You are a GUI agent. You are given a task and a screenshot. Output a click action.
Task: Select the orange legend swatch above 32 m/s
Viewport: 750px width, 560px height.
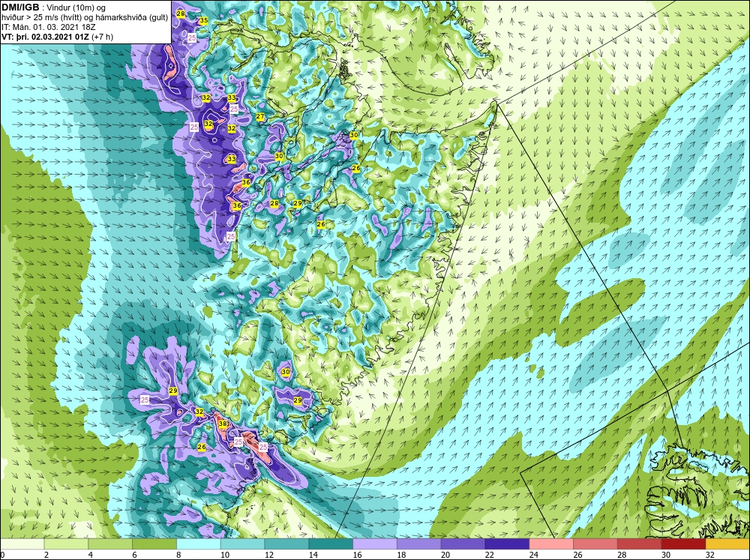728,544
